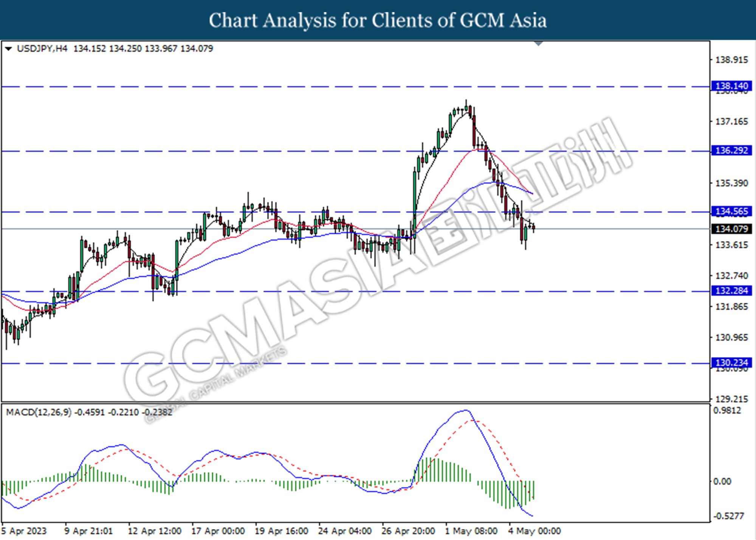This screenshot has width=756, height=540.
Task: Click the 135.390 price scale value
Action: (x=731, y=183)
